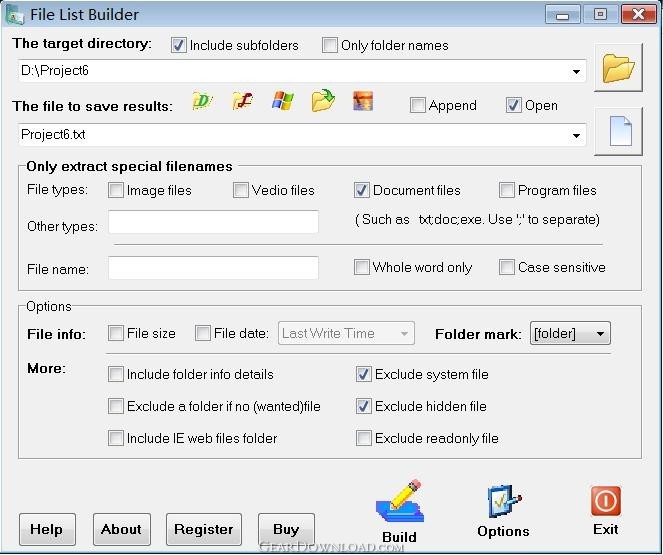663x555 pixels.
Task: Click the red script-letter icon in save row
Action: pos(242,102)
